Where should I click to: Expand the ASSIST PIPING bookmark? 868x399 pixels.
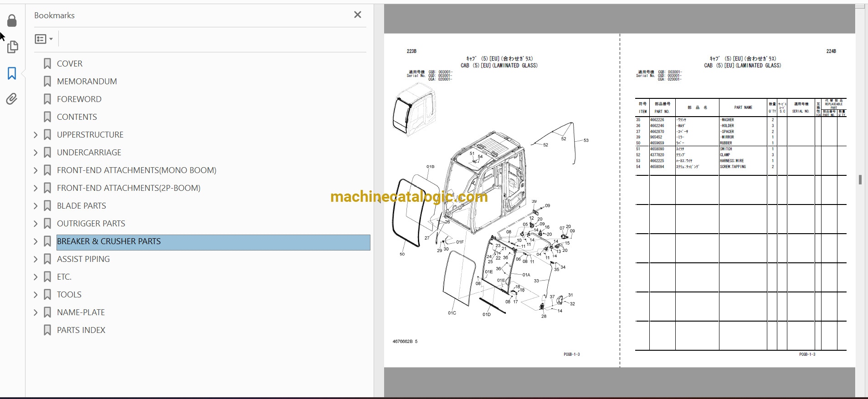point(36,259)
